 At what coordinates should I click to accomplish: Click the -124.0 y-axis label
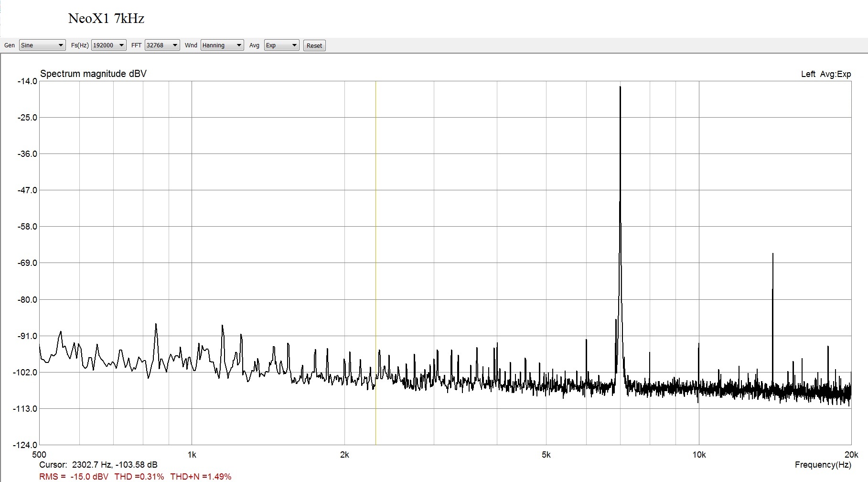(x=26, y=445)
